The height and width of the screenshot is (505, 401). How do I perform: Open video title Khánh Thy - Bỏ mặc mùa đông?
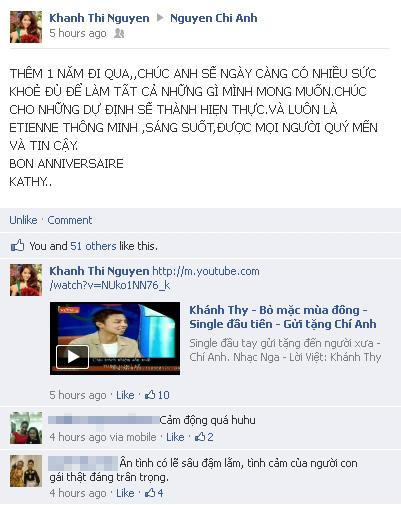click(x=283, y=317)
